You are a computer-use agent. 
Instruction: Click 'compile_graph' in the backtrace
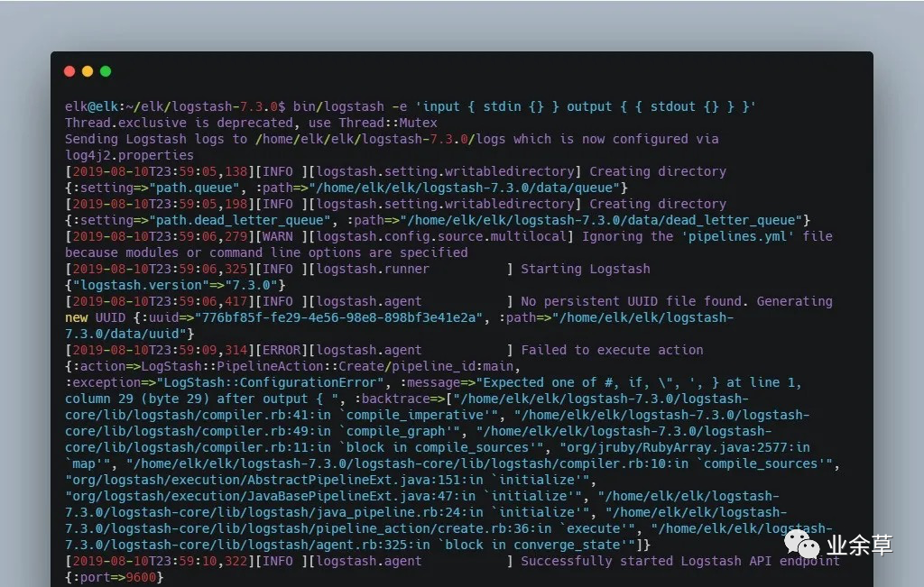(x=396, y=431)
